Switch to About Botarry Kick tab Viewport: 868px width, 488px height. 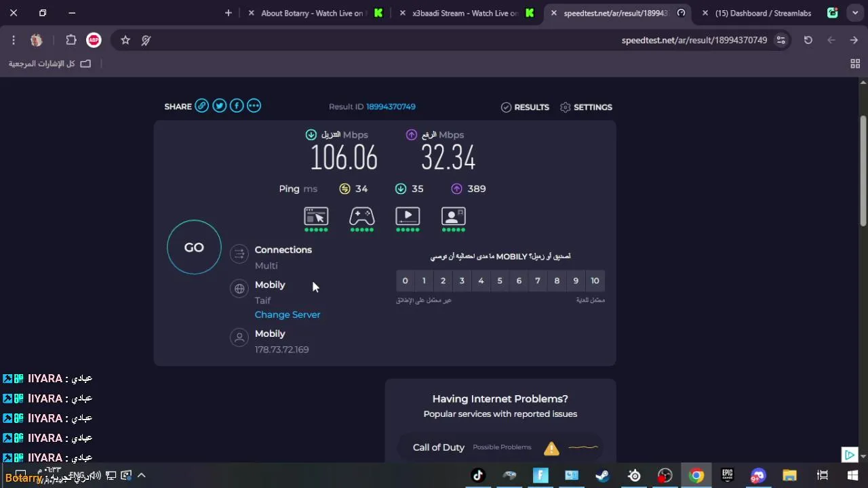click(315, 13)
